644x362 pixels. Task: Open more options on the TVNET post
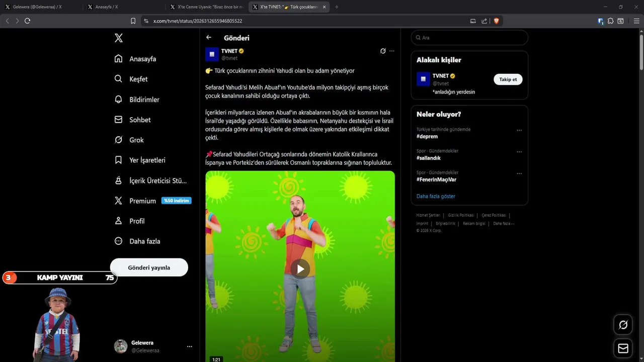(x=392, y=51)
